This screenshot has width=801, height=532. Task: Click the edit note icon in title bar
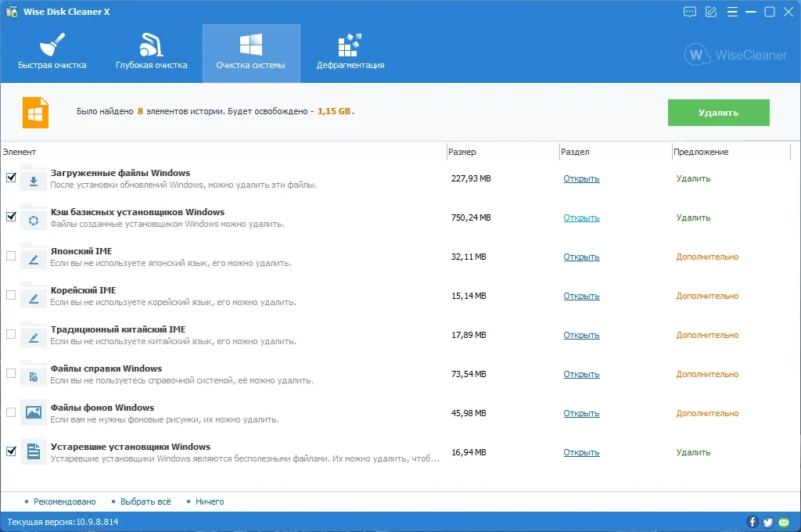(x=710, y=12)
